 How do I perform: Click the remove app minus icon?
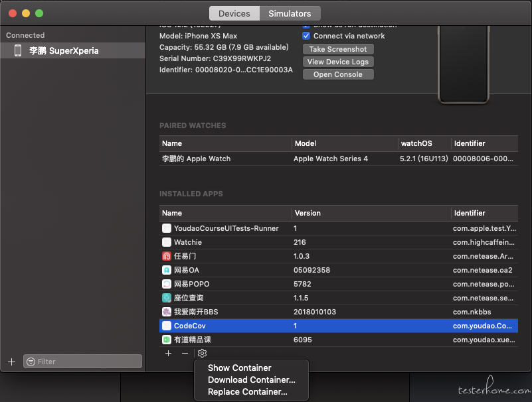185,353
